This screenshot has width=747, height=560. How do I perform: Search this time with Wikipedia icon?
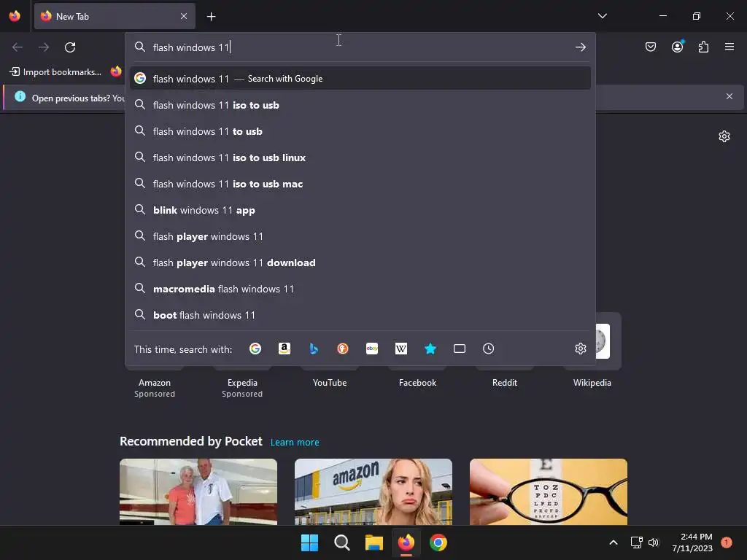(x=401, y=349)
